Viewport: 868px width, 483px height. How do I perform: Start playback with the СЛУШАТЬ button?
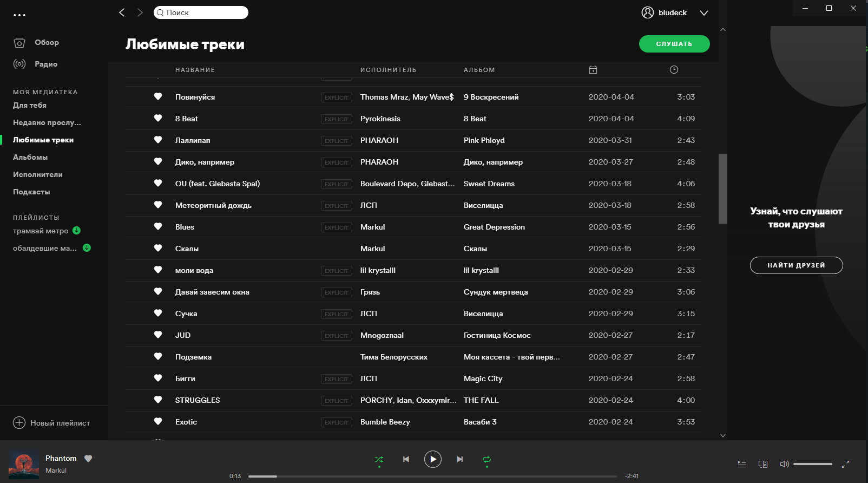tap(674, 44)
